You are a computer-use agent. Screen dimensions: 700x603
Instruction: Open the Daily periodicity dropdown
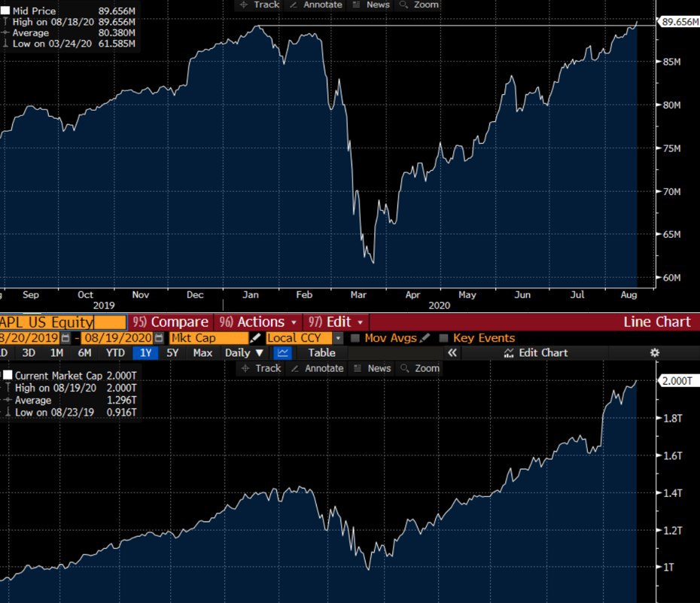pos(244,352)
